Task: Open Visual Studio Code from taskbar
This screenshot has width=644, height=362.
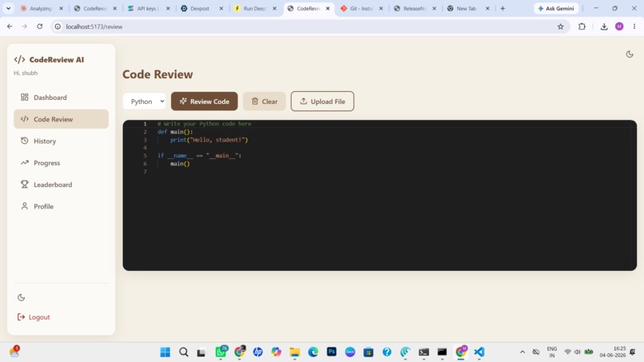Action: tap(479, 352)
